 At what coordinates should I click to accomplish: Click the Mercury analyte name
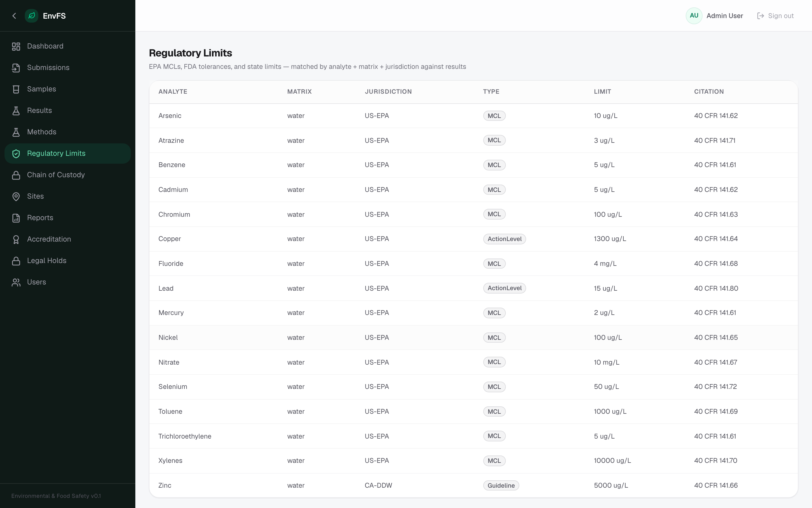[x=171, y=313]
